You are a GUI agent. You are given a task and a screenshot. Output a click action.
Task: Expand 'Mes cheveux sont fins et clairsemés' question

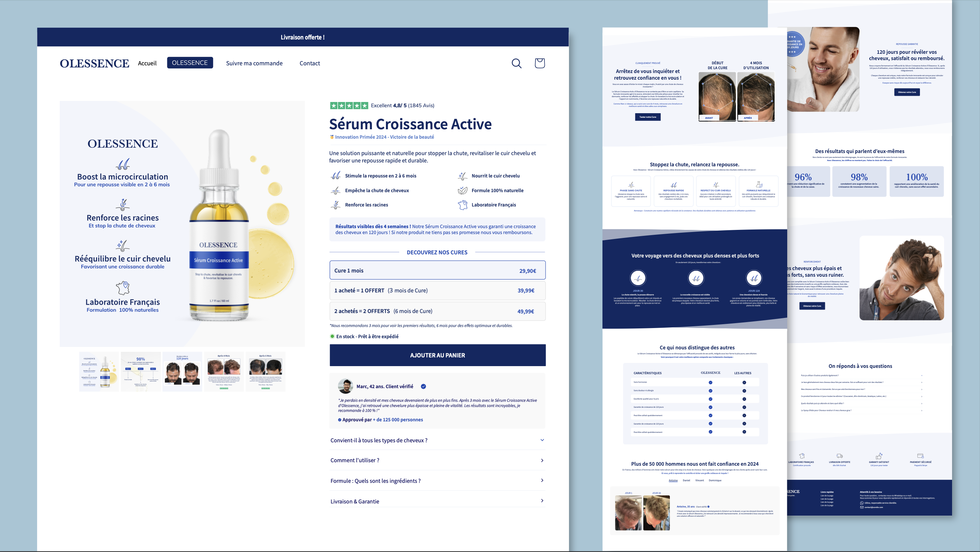[x=861, y=389]
